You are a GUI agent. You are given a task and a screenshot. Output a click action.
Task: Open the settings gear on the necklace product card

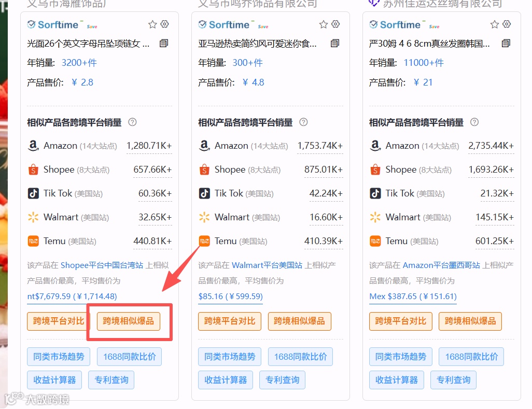pos(164,24)
